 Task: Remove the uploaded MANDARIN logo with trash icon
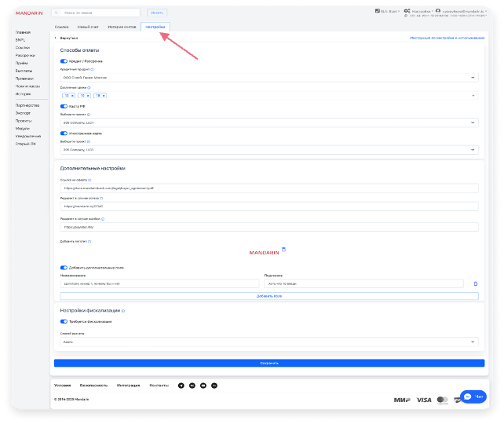click(x=283, y=249)
